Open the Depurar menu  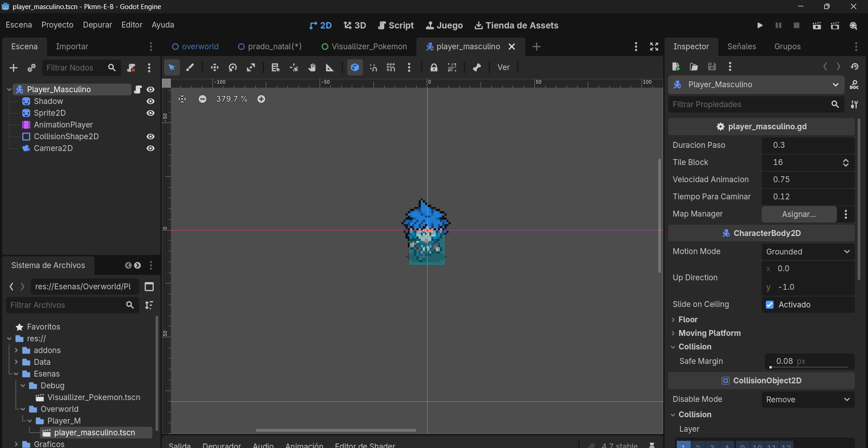97,25
